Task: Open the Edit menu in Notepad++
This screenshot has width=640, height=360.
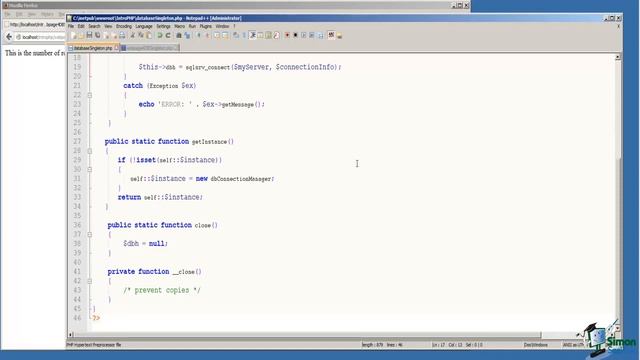Action: (x=81, y=26)
